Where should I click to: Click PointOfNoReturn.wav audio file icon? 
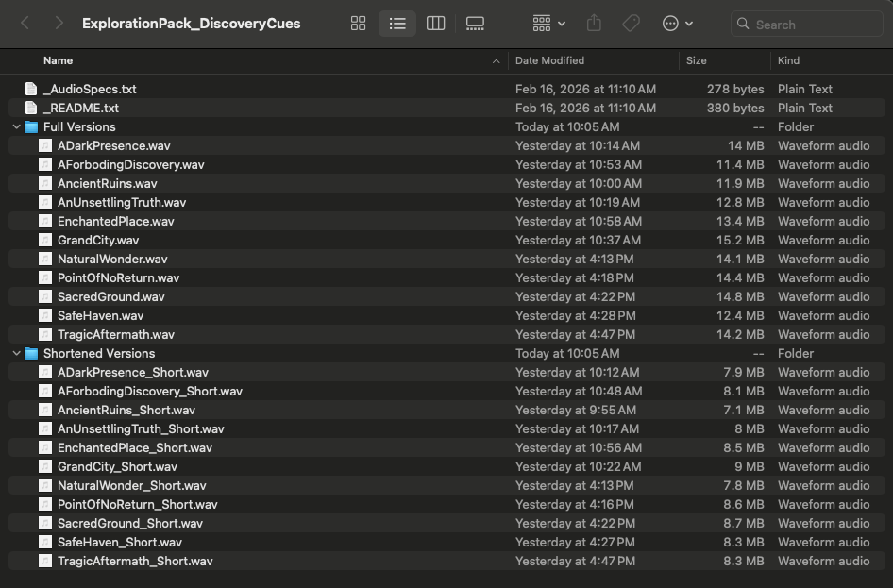tap(45, 277)
